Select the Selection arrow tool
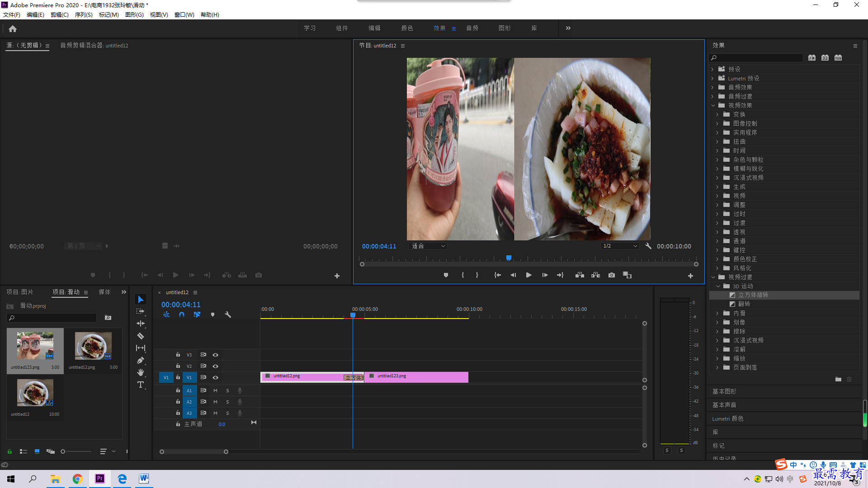 click(141, 300)
